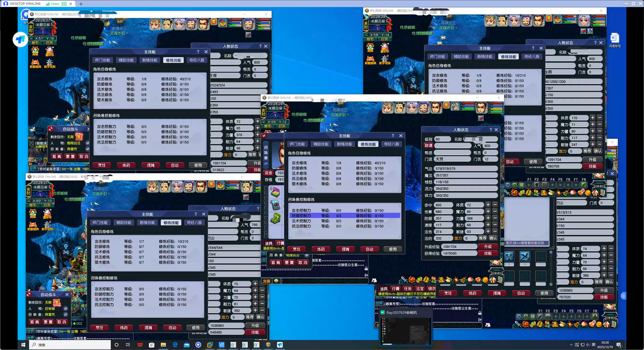Click 使用 button in center skill panel

coord(393,249)
